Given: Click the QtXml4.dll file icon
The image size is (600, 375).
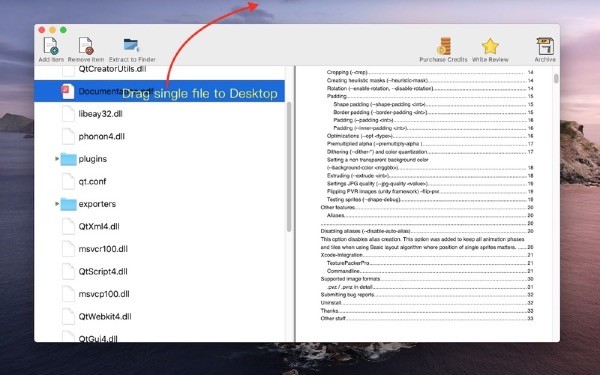Looking at the screenshot, I should (x=68, y=226).
